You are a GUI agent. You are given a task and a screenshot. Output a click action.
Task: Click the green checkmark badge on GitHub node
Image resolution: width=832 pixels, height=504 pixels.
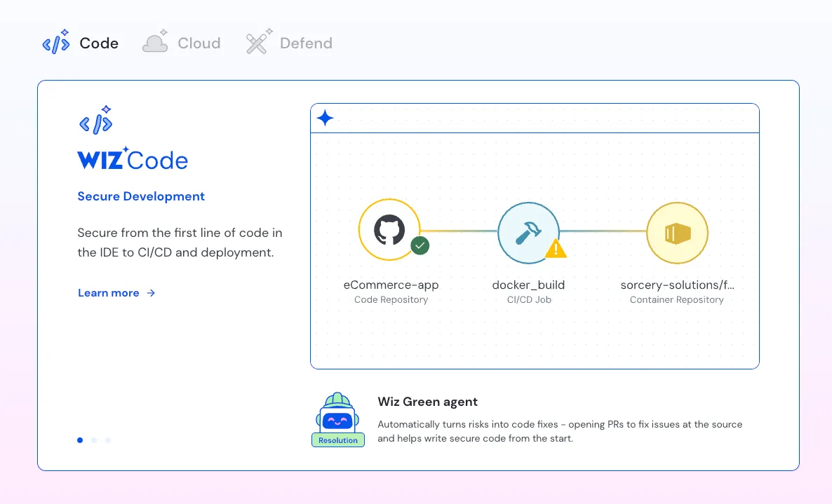click(x=420, y=245)
